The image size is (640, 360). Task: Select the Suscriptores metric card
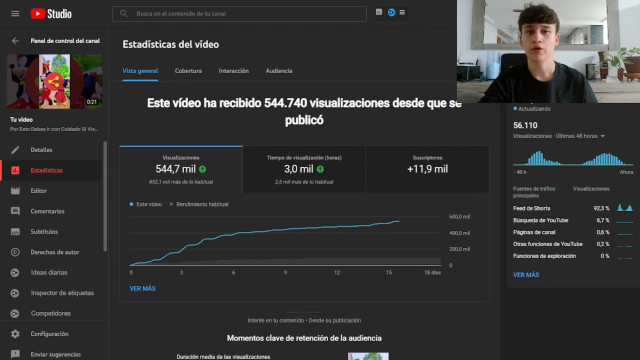427,169
